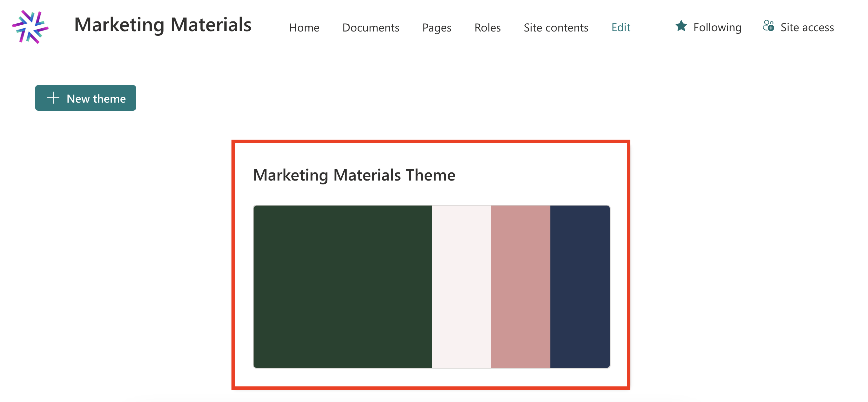Click the Following text label
The height and width of the screenshot is (402, 868).
[717, 27]
